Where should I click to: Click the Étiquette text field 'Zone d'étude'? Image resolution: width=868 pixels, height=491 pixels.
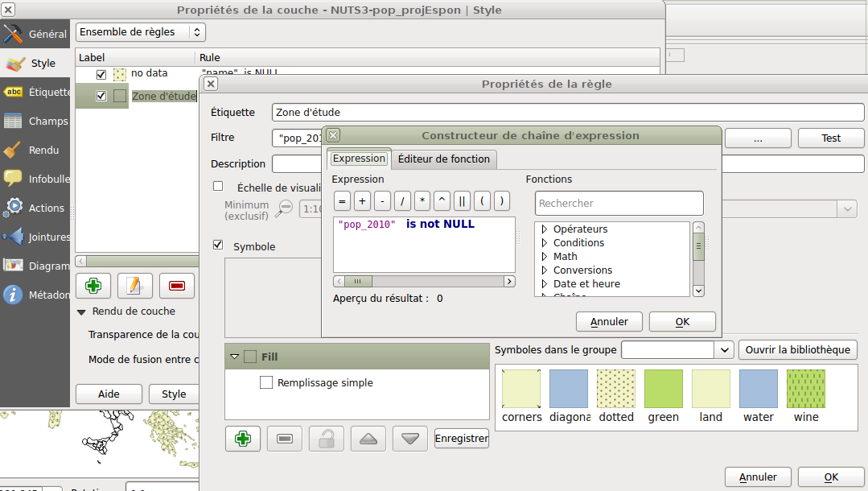pyautogui.click(x=568, y=113)
